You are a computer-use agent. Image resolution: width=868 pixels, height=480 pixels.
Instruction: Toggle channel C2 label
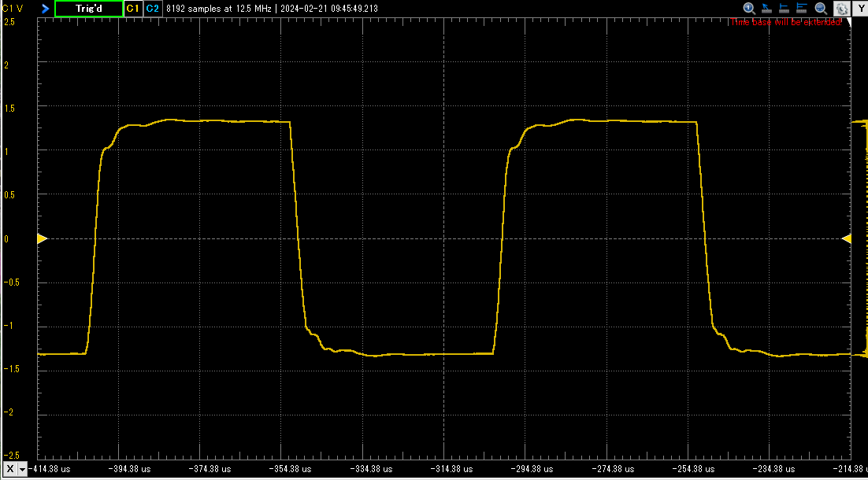153,9
